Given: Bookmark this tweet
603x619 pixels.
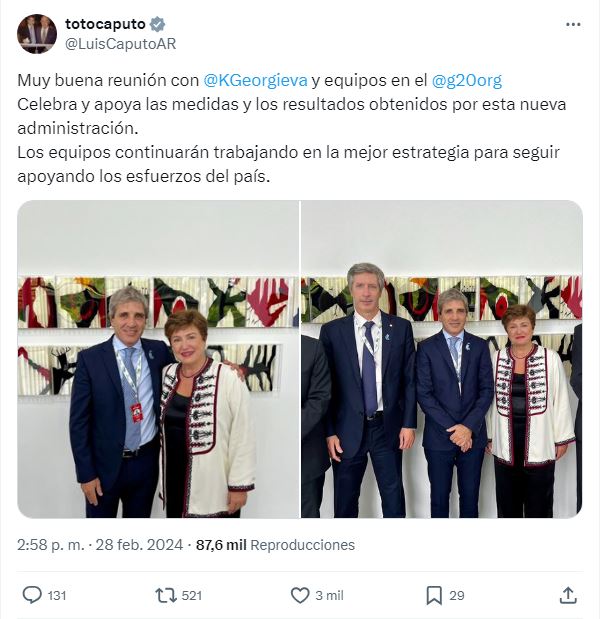Looking at the screenshot, I should click(x=434, y=595).
